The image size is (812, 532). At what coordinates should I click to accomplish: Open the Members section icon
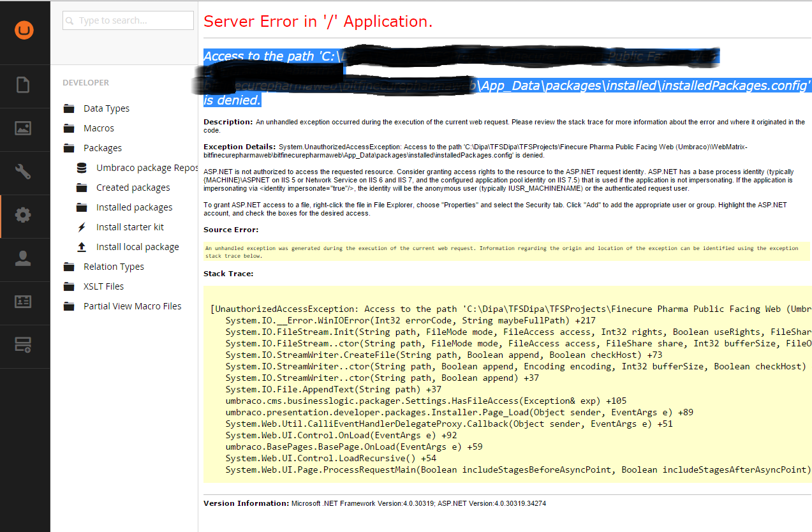point(23,302)
